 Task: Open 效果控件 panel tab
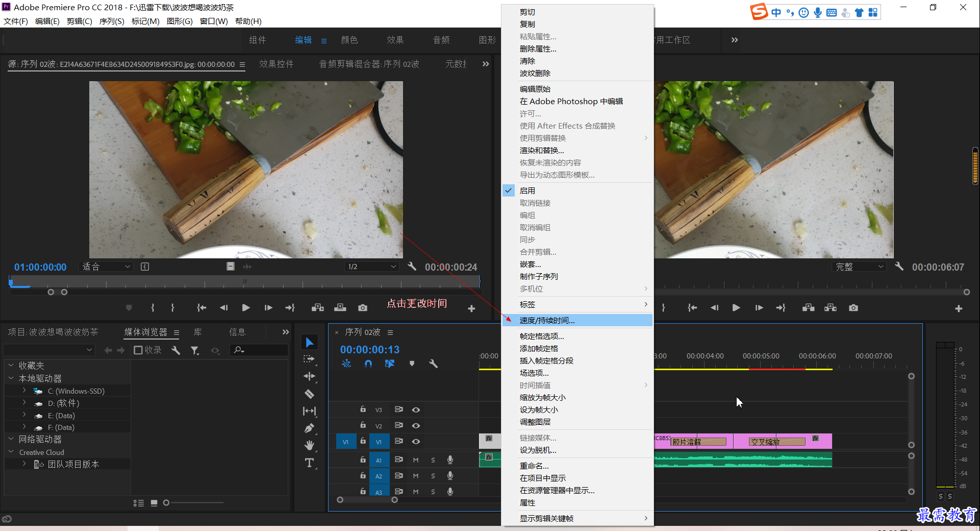276,64
